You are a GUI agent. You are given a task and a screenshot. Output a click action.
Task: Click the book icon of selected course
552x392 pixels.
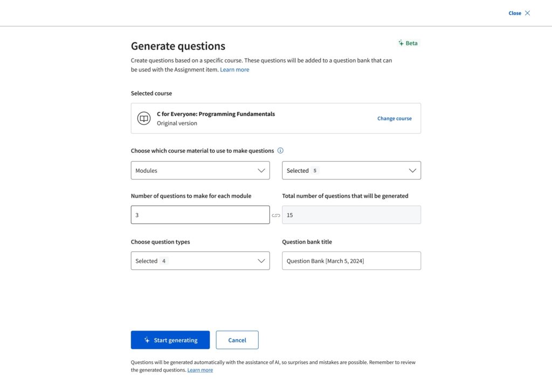144,118
